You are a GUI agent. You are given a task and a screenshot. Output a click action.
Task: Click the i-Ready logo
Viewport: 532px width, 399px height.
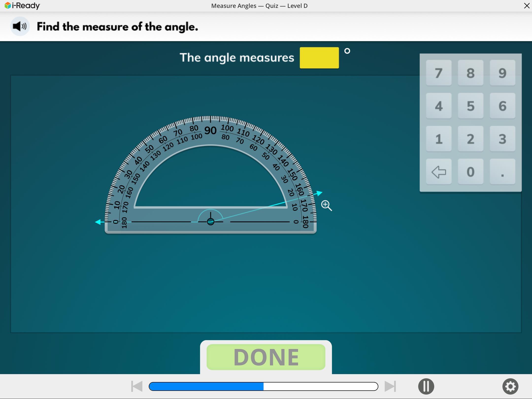click(22, 5)
